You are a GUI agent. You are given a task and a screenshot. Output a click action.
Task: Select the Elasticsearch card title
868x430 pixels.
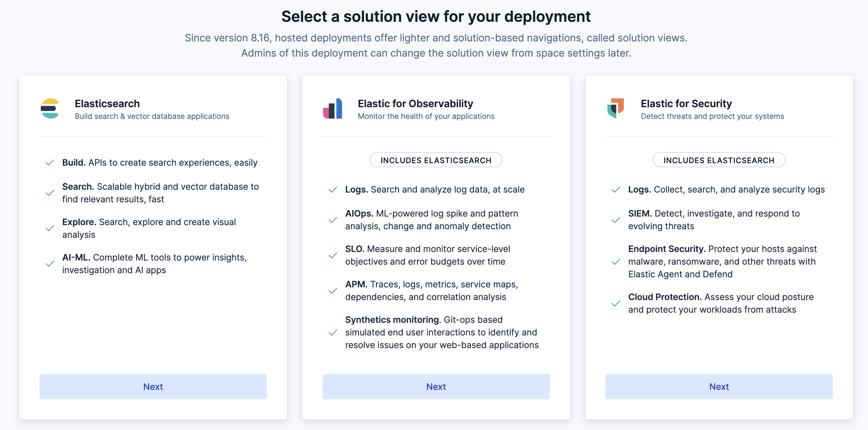[x=107, y=103]
